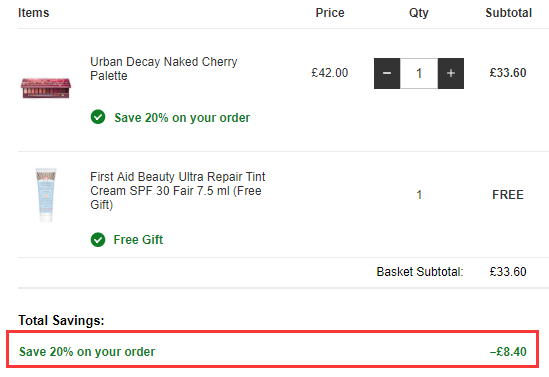
Task: Click the Subtotal column header
Action: (x=508, y=13)
